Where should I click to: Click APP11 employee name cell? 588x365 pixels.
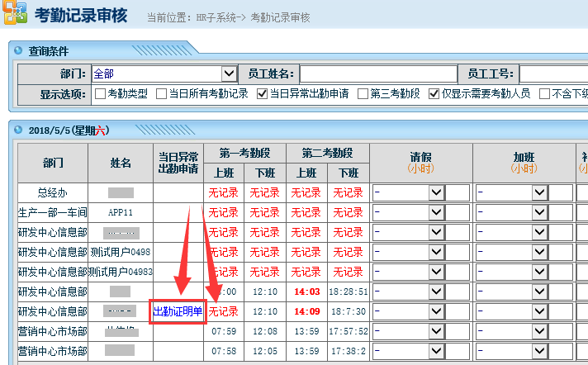121,212
